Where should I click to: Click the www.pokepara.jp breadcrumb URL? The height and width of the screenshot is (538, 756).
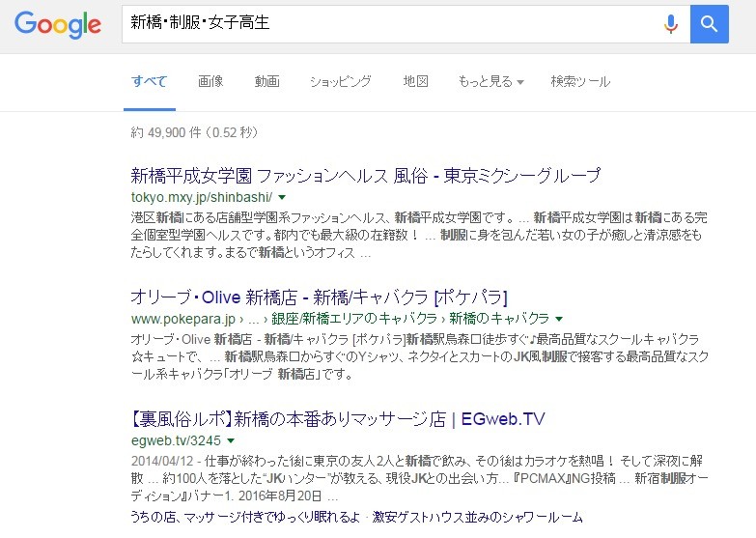point(182,319)
